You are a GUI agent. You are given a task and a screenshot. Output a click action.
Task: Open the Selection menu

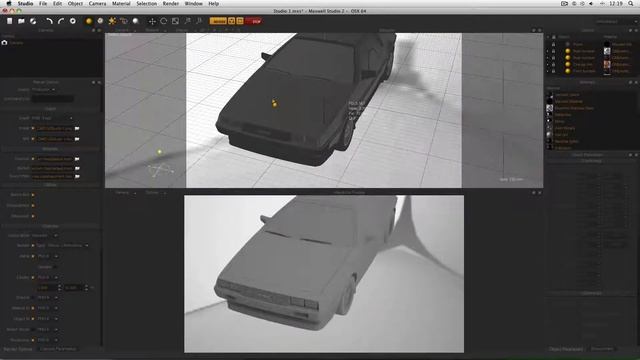click(x=147, y=4)
